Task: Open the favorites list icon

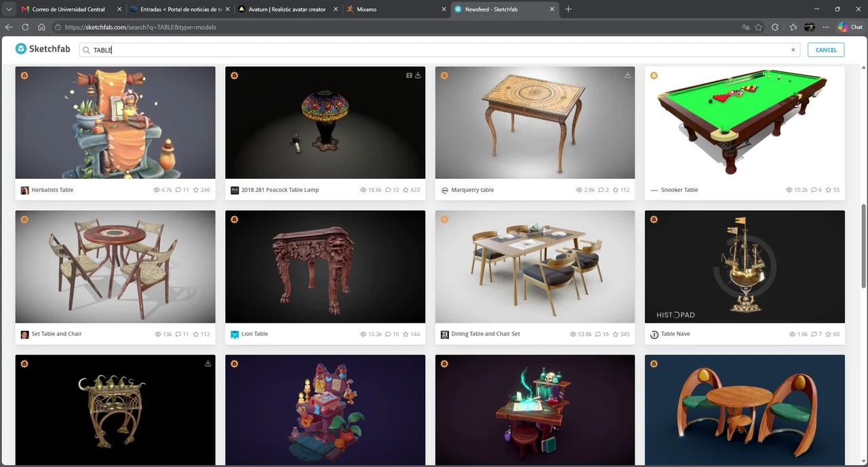Action: [793, 27]
